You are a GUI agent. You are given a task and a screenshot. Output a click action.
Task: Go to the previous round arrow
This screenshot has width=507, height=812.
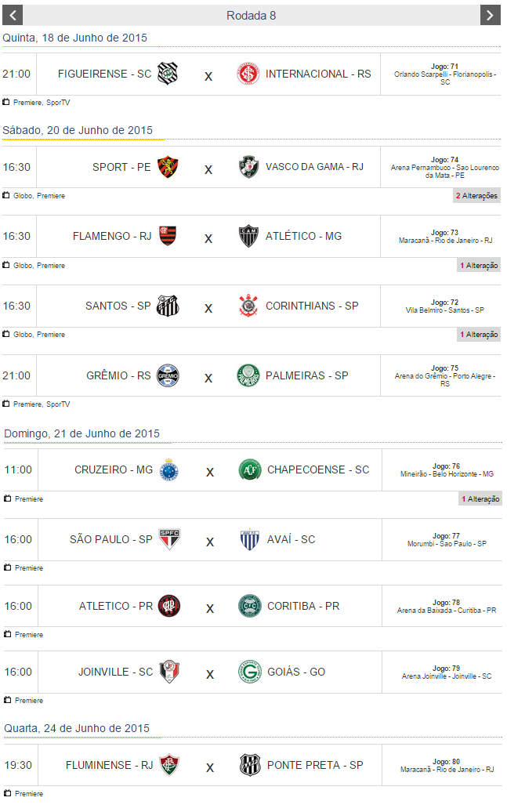pyautogui.click(x=13, y=15)
